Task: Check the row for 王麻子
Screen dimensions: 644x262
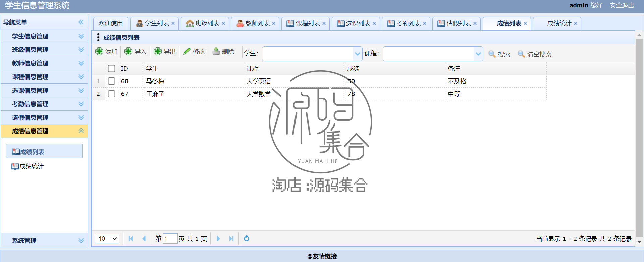Action: coord(112,94)
